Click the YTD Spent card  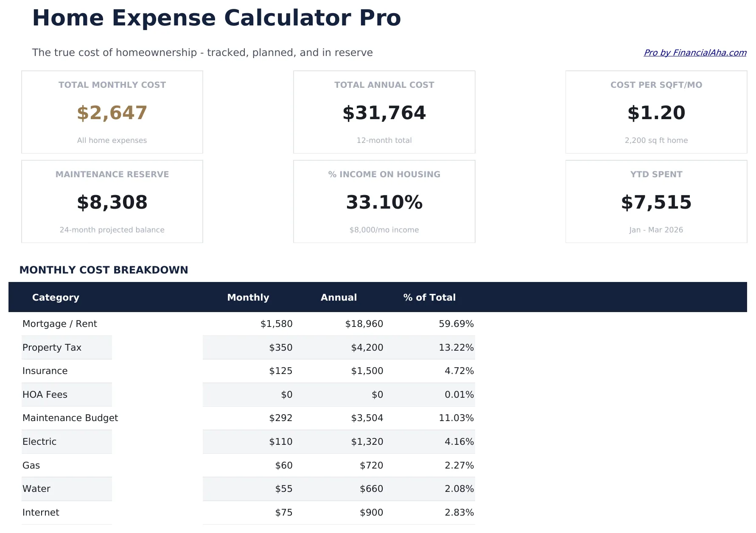click(x=656, y=201)
